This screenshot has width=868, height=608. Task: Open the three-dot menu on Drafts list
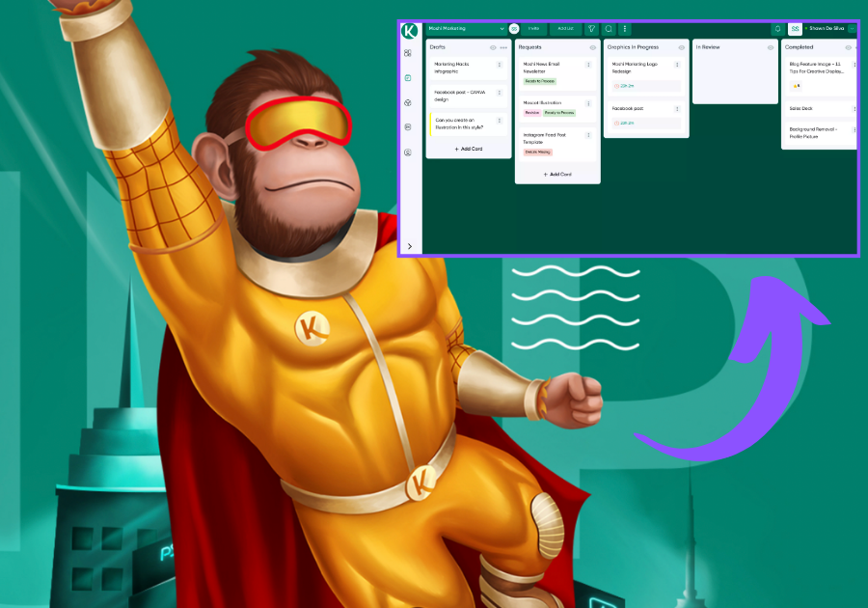coord(503,47)
